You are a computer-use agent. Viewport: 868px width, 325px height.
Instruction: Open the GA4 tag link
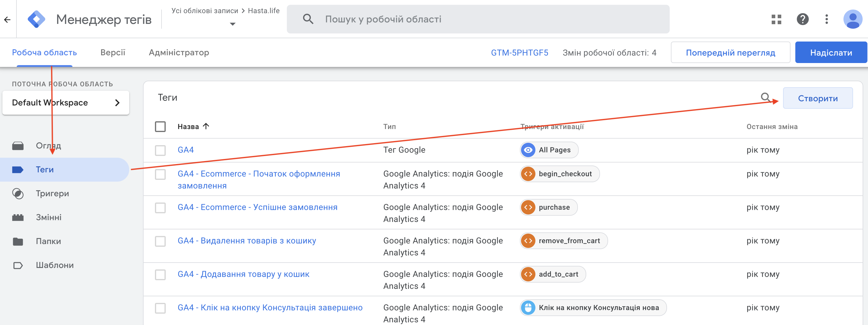(186, 150)
